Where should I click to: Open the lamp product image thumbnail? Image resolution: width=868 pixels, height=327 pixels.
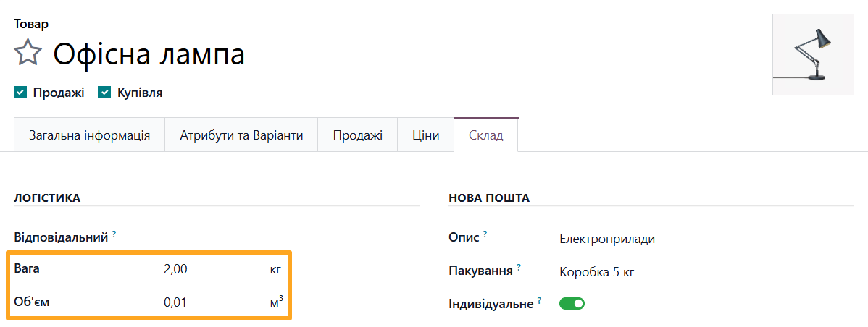tap(813, 55)
